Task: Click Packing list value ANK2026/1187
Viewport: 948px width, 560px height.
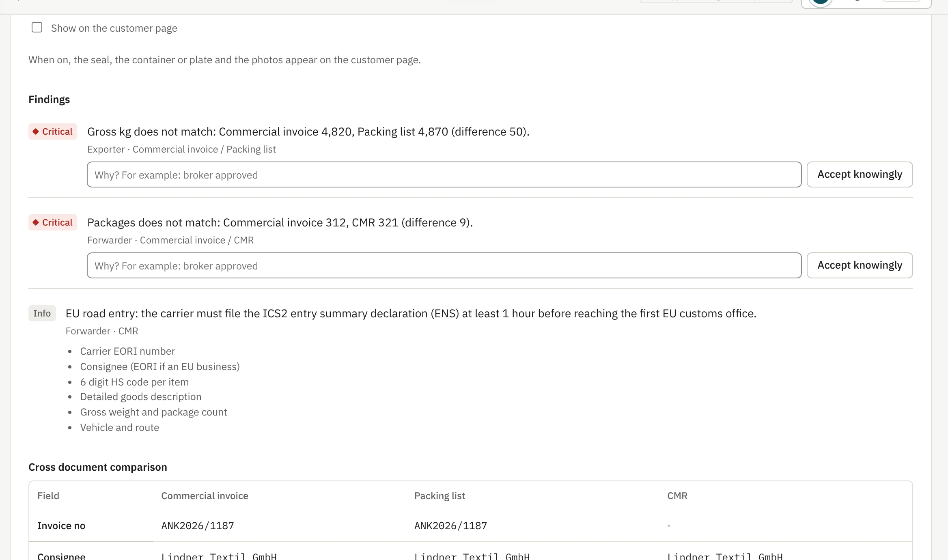Action: coord(450,526)
